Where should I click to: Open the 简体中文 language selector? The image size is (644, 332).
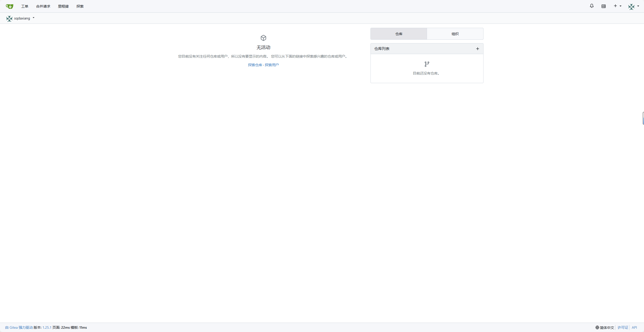click(x=607, y=327)
